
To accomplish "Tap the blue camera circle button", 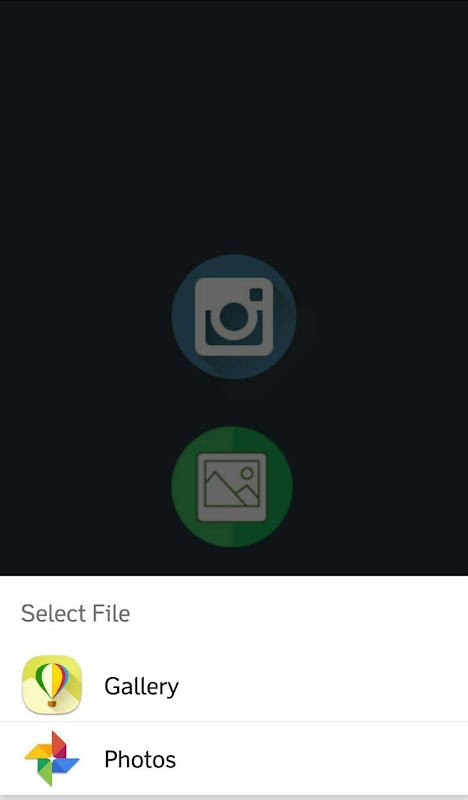I will click(x=234, y=317).
